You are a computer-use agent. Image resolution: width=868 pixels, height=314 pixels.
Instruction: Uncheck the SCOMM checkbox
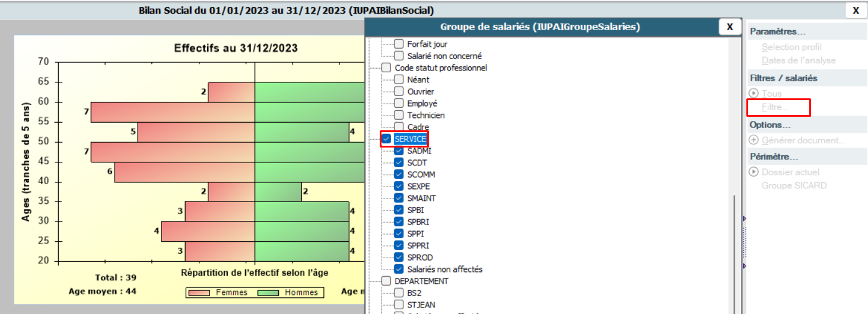pos(399,174)
